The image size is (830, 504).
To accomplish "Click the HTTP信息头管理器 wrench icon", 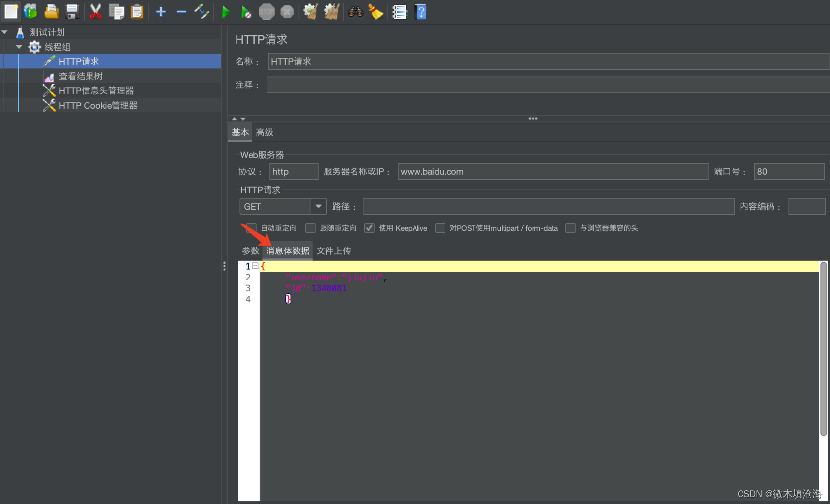I will point(49,90).
